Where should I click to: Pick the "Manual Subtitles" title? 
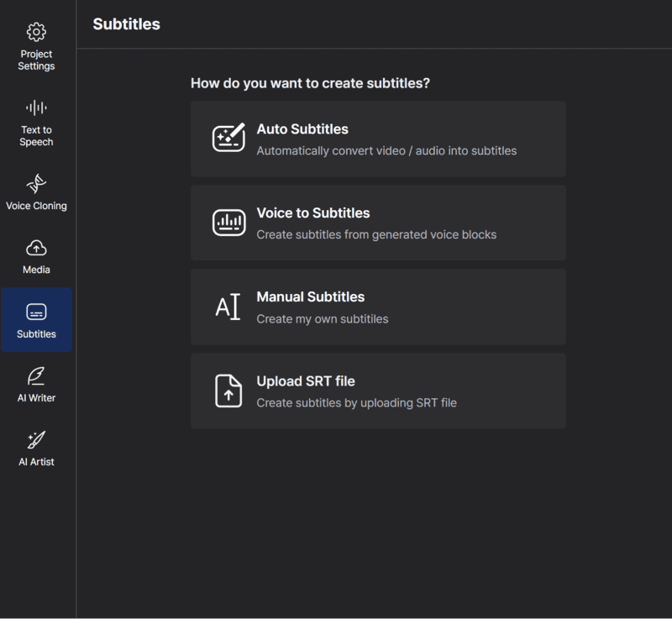[310, 297]
